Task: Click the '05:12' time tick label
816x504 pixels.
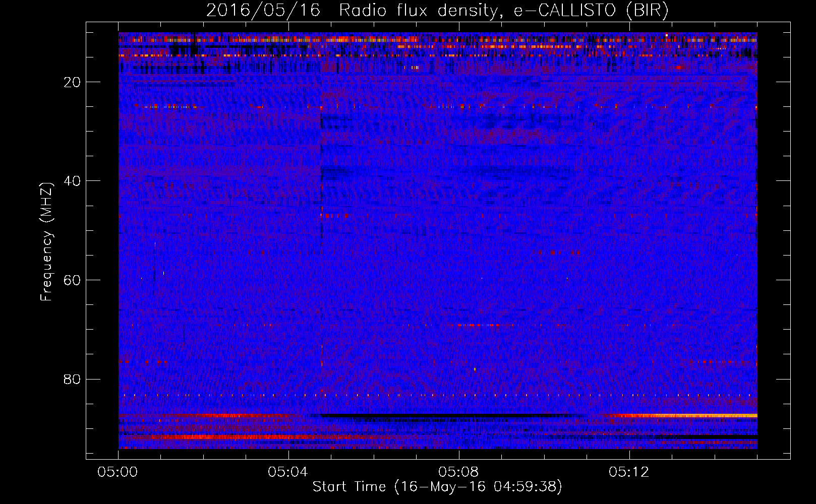Action: coord(629,472)
